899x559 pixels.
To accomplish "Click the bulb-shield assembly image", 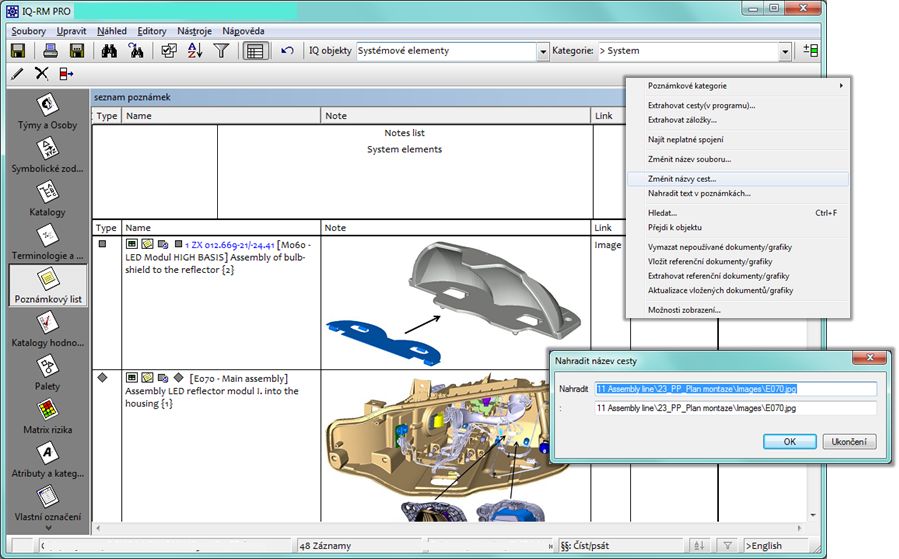I will tap(454, 302).
